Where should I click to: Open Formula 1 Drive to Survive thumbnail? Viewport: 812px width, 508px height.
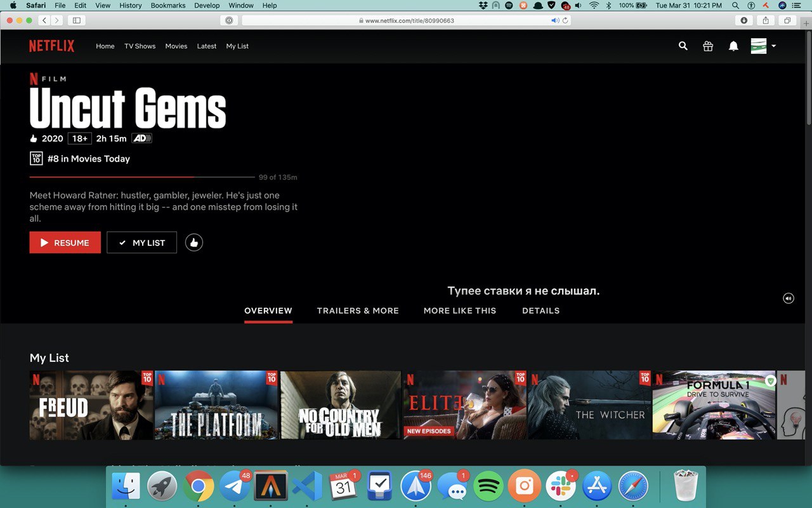tap(714, 405)
